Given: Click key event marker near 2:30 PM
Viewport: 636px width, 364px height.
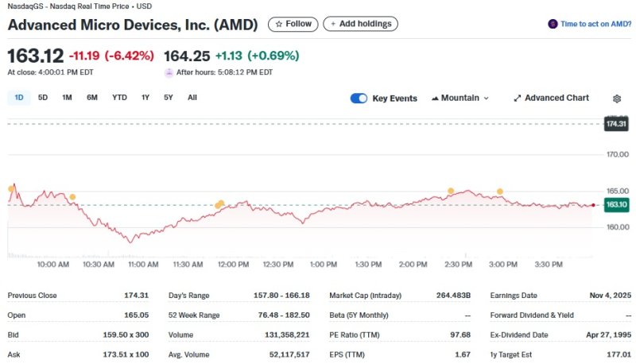Looking at the screenshot, I should pos(451,191).
